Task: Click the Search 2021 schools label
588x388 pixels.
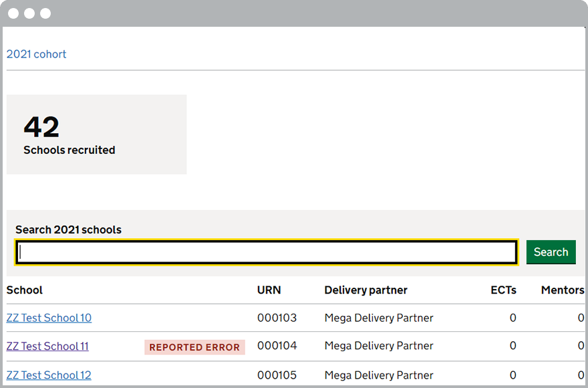Action: [68, 229]
